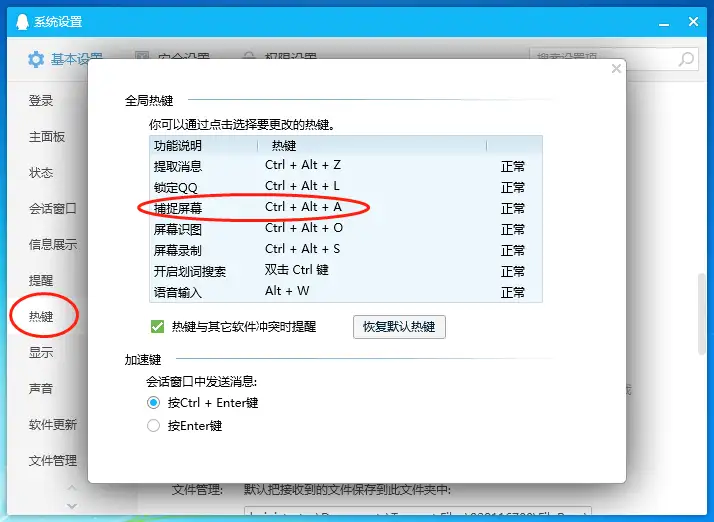
Task: Select the 捕捉屏幕 hotkey row
Action: click(346, 208)
